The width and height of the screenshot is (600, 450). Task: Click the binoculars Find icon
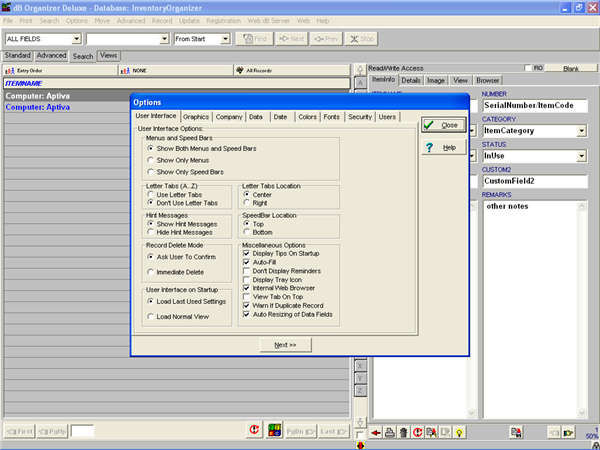point(248,39)
